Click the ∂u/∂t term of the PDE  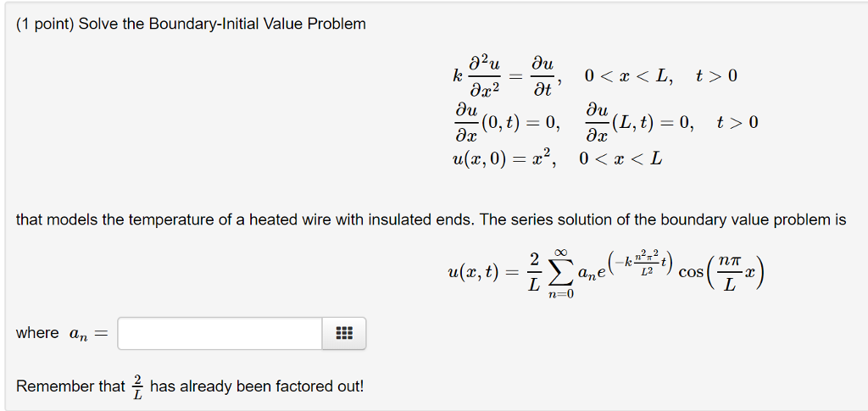(542, 75)
